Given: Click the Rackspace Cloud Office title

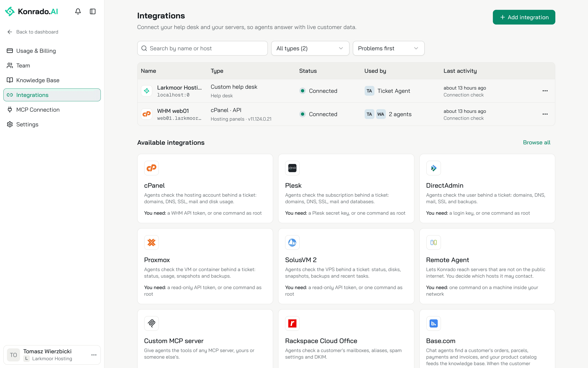Looking at the screenshot, I should click(x=321, y=341).
